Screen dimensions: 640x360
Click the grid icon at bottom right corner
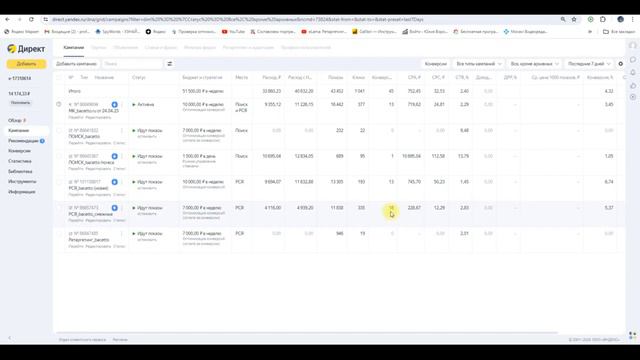(x=633, y=335)
